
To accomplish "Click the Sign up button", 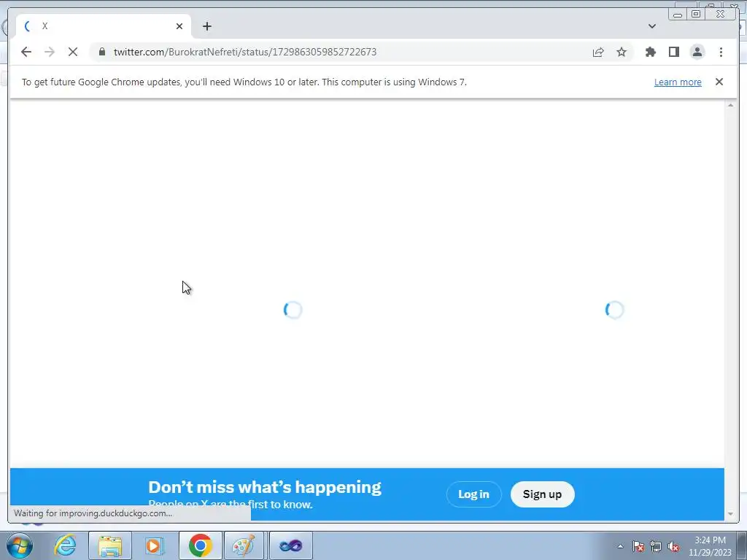I will [x=542, y=494].
